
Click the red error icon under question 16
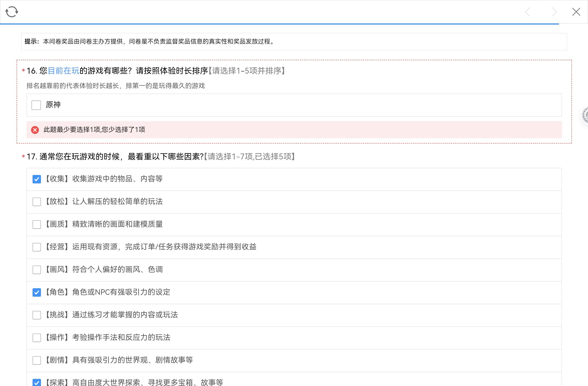[x=35, y=130]
